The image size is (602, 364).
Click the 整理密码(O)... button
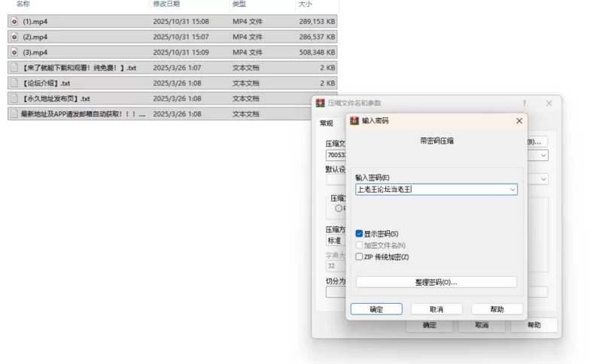[x=436, y=282]
